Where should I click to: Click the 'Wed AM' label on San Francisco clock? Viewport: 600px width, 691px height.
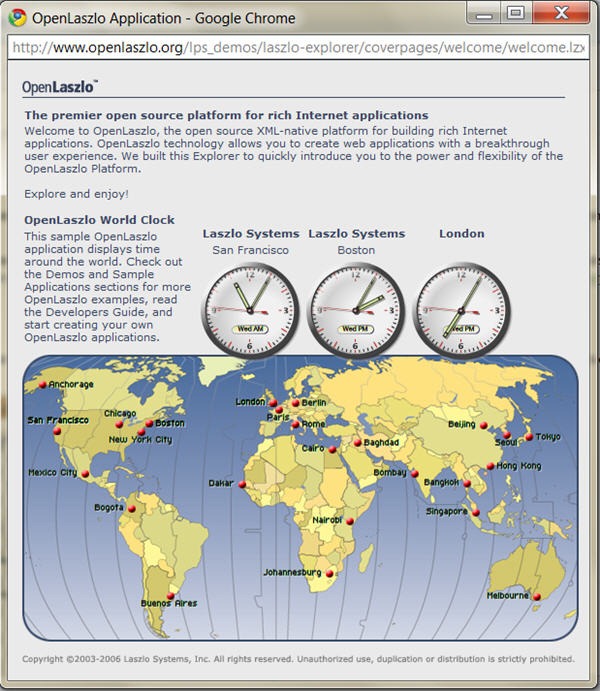(250, 329)
